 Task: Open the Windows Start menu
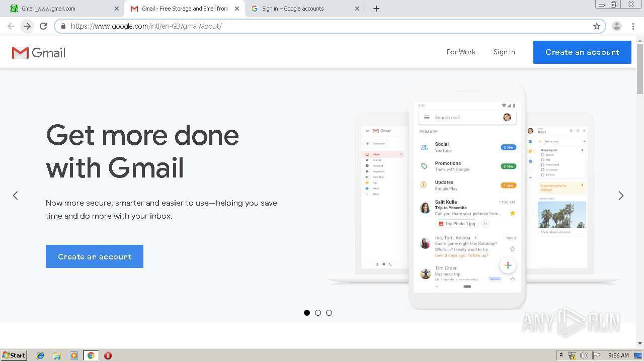click(14, 355)
